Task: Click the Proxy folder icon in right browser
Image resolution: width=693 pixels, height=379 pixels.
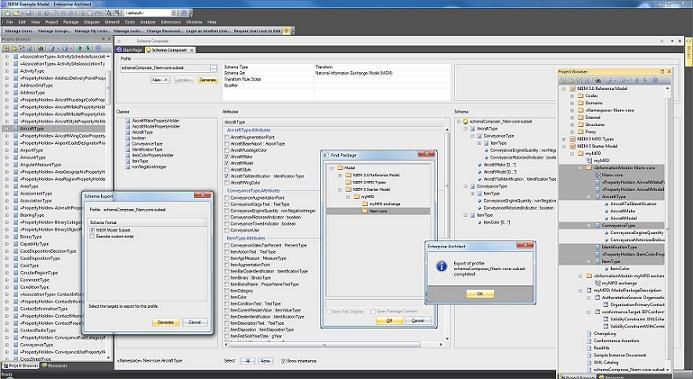Action: [x=580, y=131]
